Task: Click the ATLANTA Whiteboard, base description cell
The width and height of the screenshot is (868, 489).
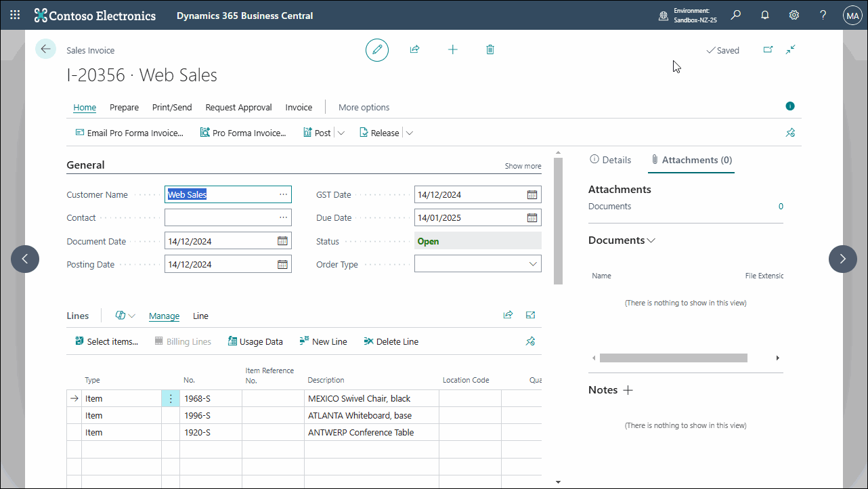Action: tap(371, 415)
